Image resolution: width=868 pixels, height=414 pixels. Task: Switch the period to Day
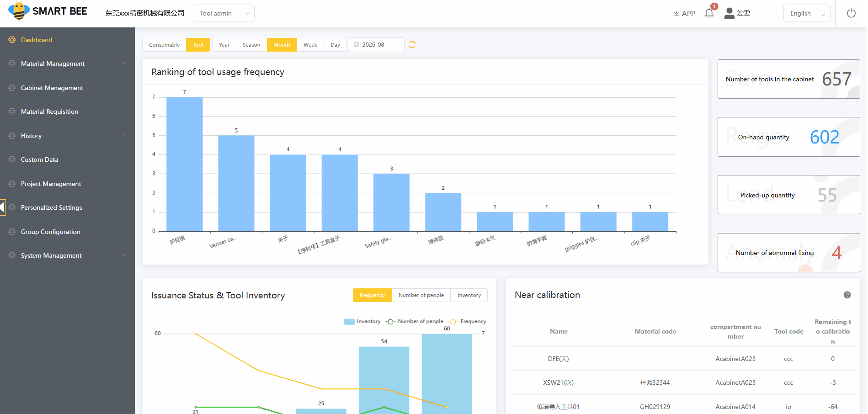coord(335,45)
